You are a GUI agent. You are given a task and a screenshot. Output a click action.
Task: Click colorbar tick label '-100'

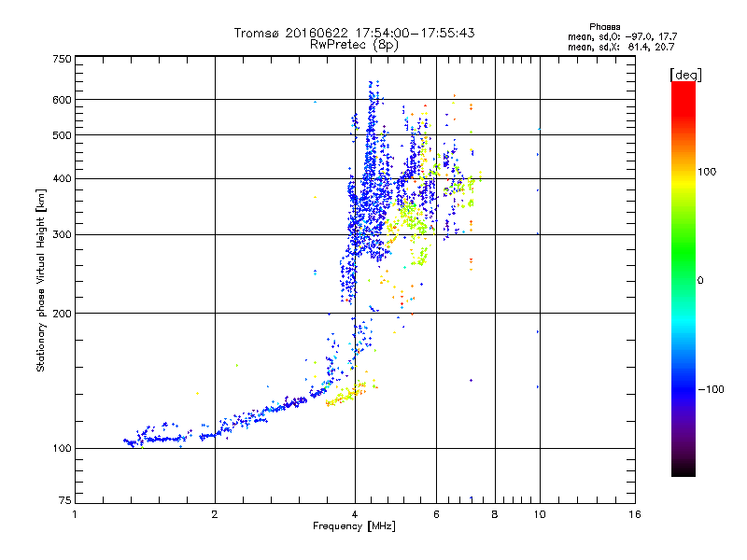coord(711,389)
